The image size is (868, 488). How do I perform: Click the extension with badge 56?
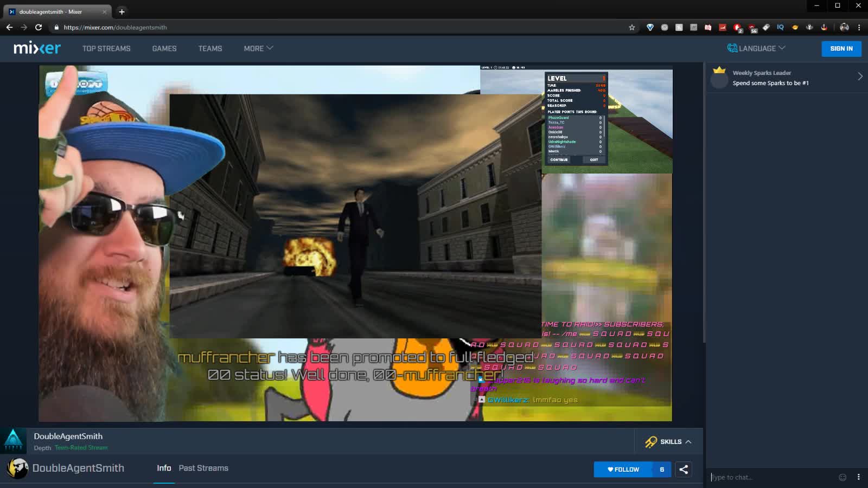[752, 28]
